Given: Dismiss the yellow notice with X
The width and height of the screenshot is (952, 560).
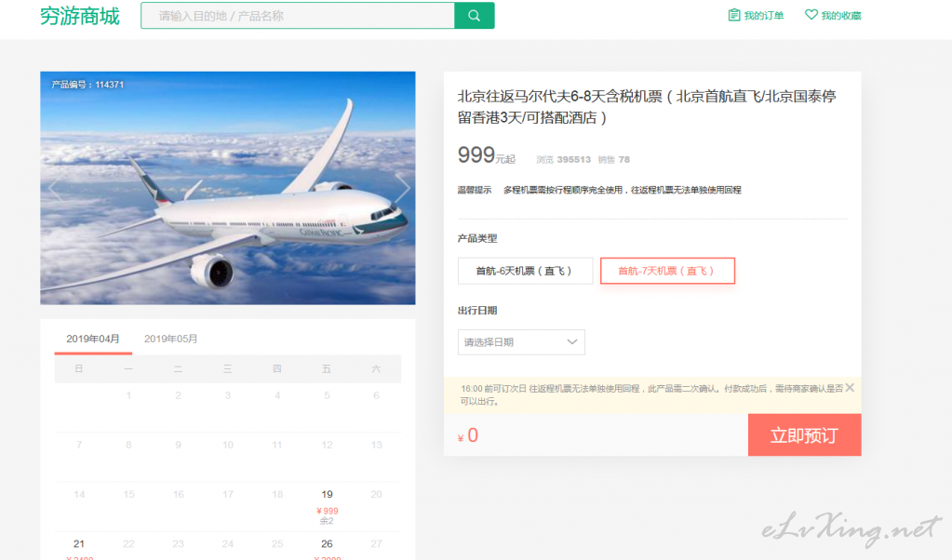Looking at the screenshot, I should click(x=849, y=388).
